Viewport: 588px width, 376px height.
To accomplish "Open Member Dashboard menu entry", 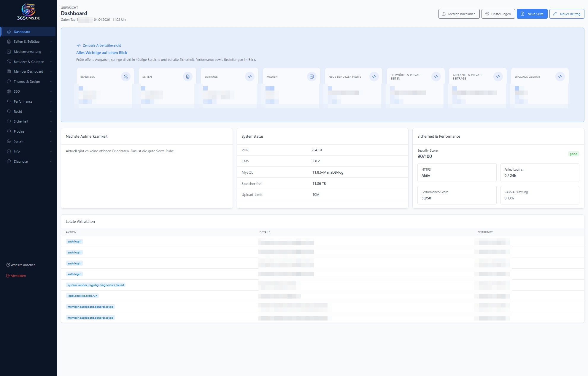I will (x=28, y=72).
